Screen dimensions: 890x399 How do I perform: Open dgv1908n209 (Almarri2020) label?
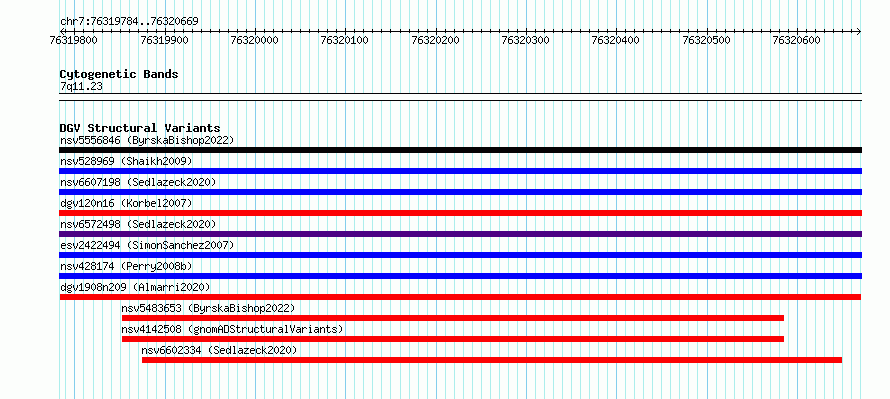(135, 287)
